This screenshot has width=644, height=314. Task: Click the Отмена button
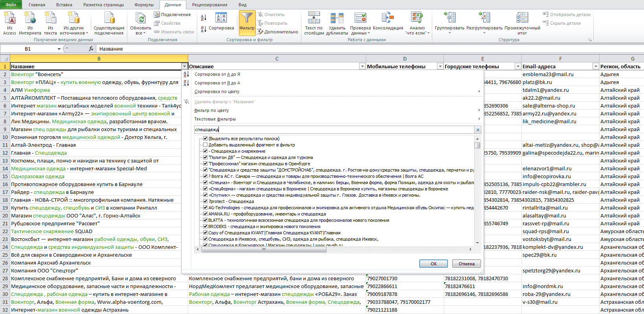coord(466,264)
